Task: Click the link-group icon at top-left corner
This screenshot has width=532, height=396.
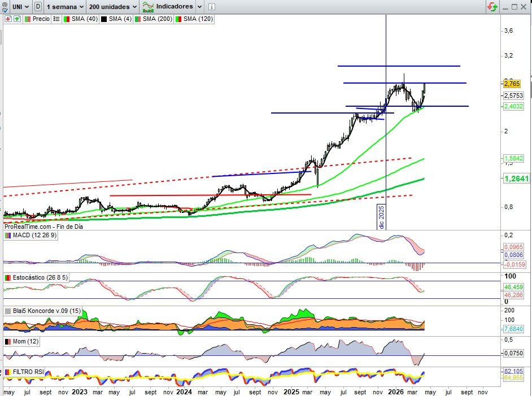Action: [5, 6]
